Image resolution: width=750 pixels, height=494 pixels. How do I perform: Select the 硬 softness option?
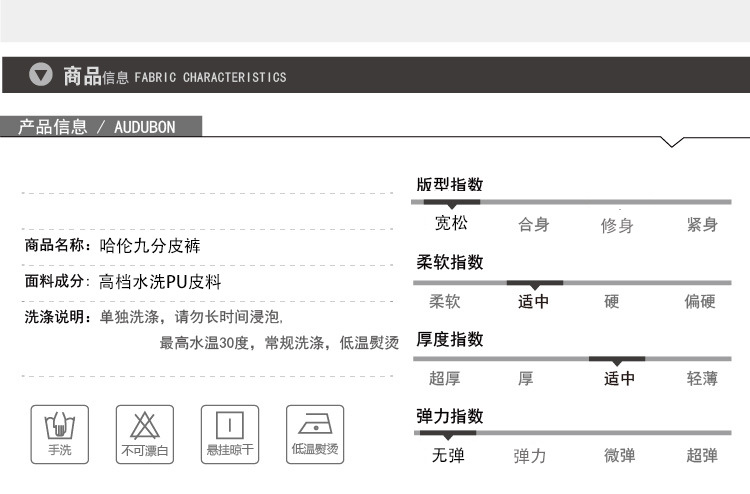612,301
